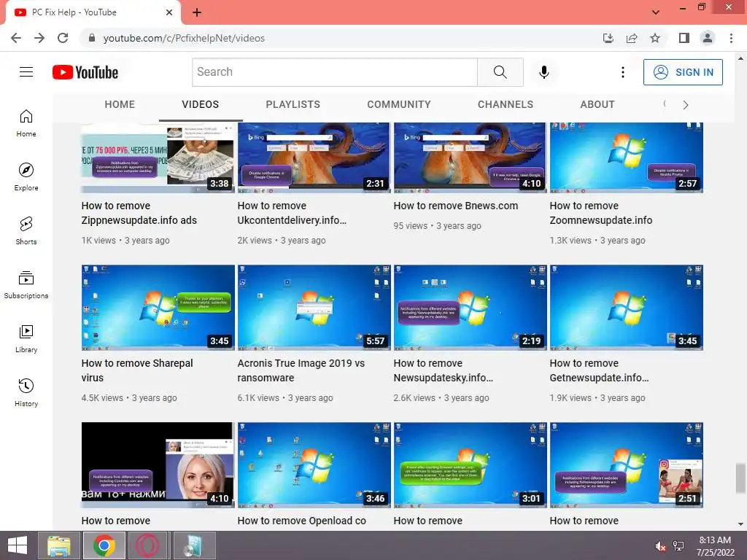
Task: Open File Explorer from taskbar
Action: [59, 545]
